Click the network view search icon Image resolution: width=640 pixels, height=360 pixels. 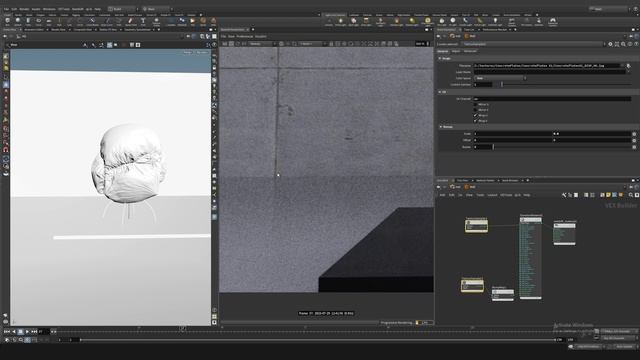tap(631, 195)
